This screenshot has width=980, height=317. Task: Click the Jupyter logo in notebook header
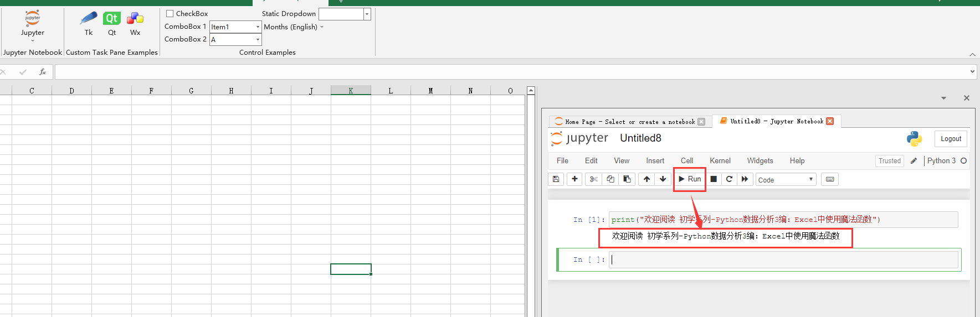point(579,138)
